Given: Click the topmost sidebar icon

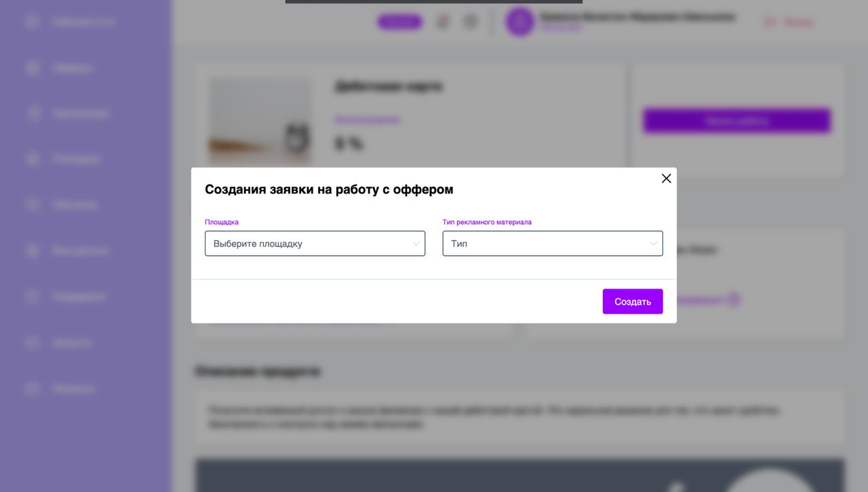Looking at the screenshot, I should 32,22.
